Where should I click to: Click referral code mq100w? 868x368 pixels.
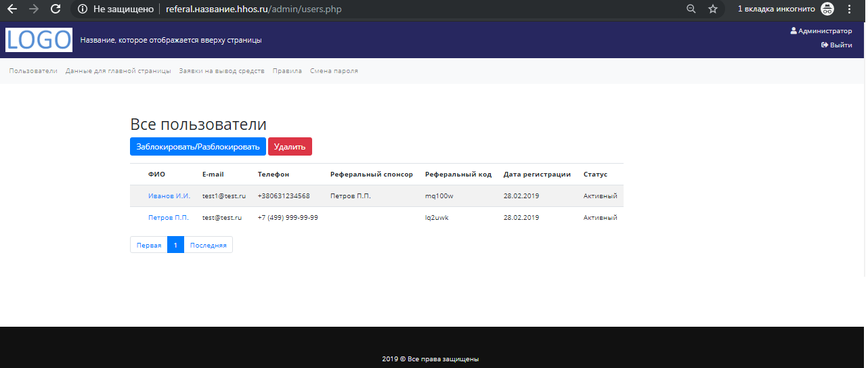click(439, 196)
